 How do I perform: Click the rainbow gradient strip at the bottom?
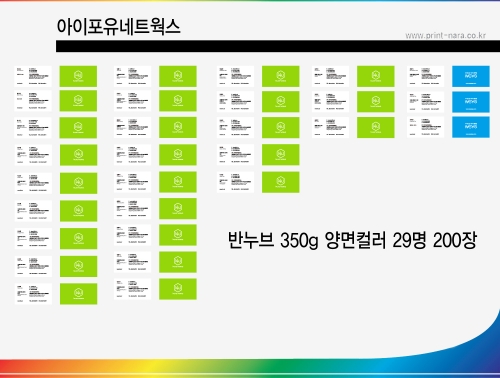[250, 369]
